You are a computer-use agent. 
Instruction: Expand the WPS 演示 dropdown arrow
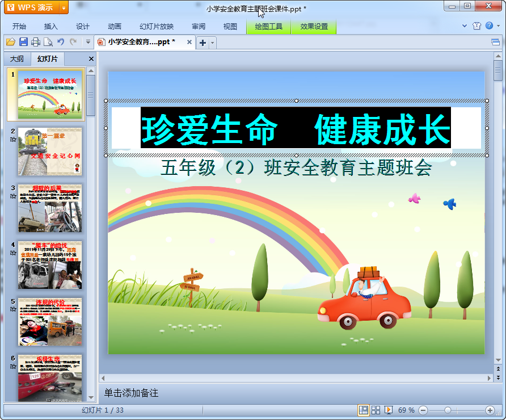coord(64,7)
